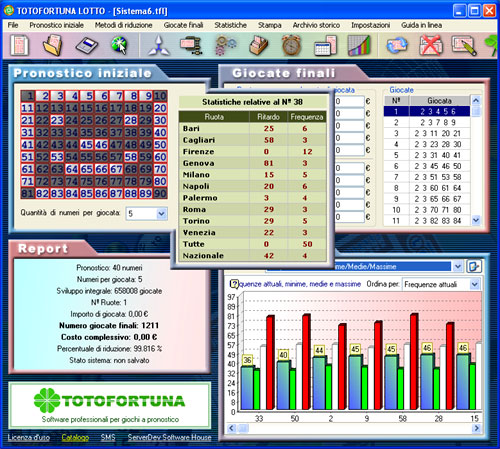This screenshot has height=449, width=500.
Task: Open the Statistiche menu
Action: click(x=230, y=25)
